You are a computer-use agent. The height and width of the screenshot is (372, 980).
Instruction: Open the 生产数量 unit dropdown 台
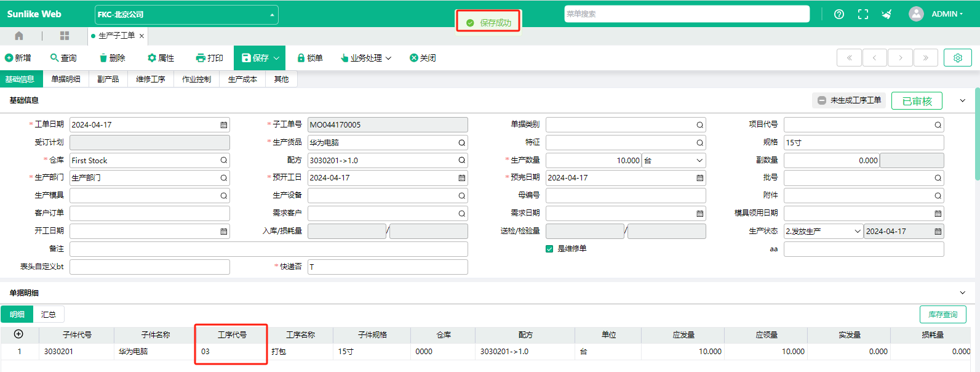pyautogui.click(x=674, y=161)
